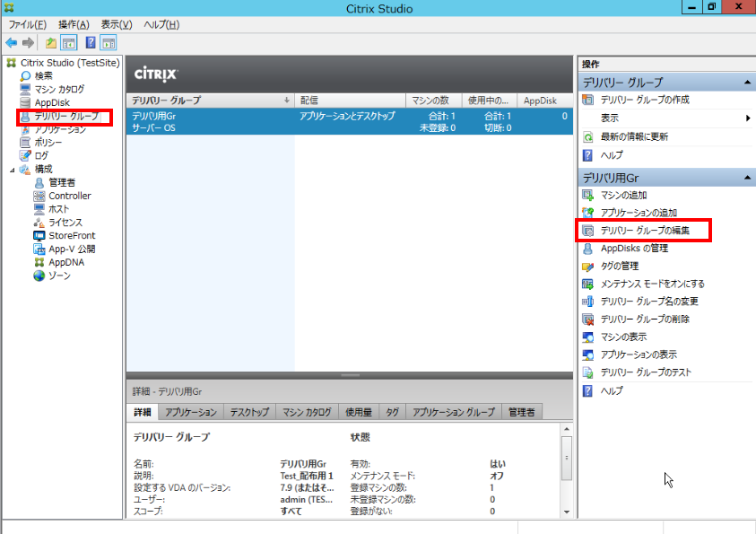Viewport: 756px width, 534px height.
Task: Select ライセンス under 構成
Action: [x=65, y=223]
